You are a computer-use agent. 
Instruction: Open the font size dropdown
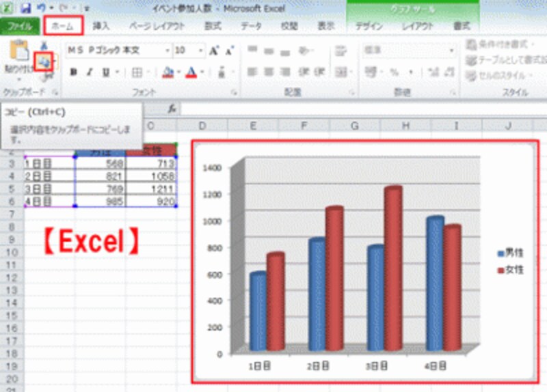(x=200, y=51)
